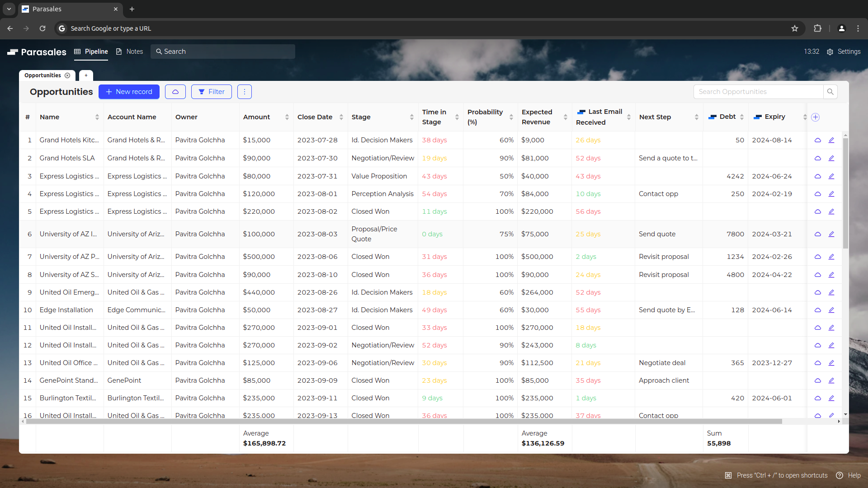The height and width of the screenshot is (488, 868).
Task: Bookmark this page with star icon
Action: point(795,28)
